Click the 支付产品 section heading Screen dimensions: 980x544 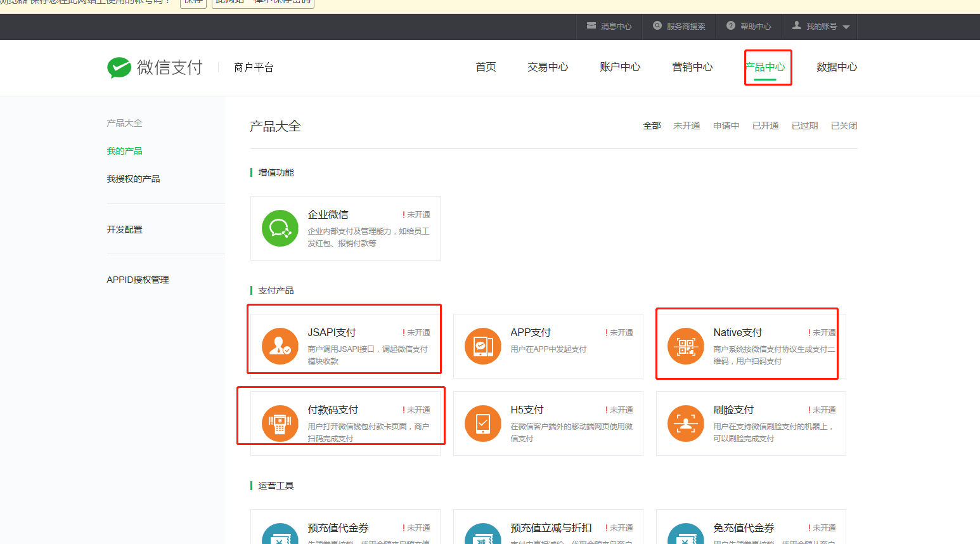tap(276, 290)
